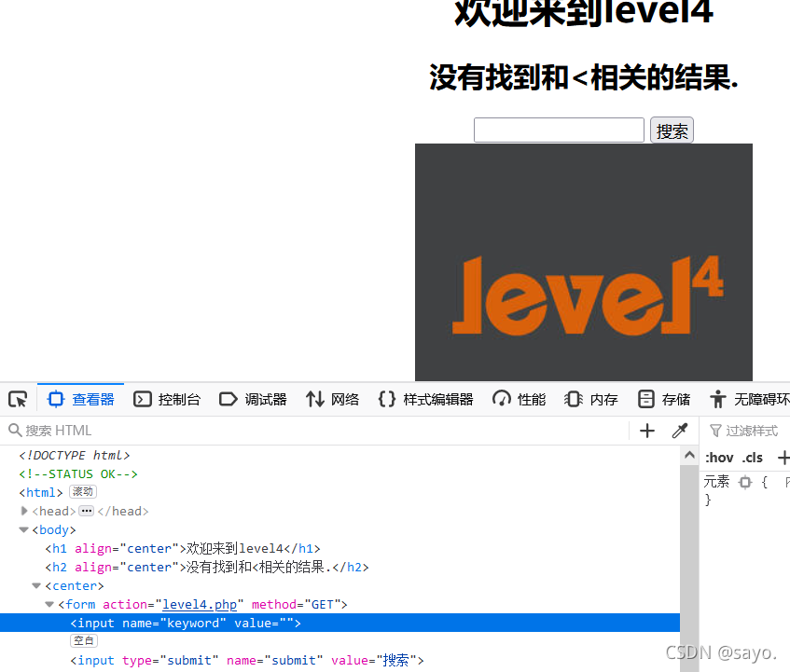Open the 无障碍环境 (Accessibility) panel

pyautogui.click(x=747, y=398)
